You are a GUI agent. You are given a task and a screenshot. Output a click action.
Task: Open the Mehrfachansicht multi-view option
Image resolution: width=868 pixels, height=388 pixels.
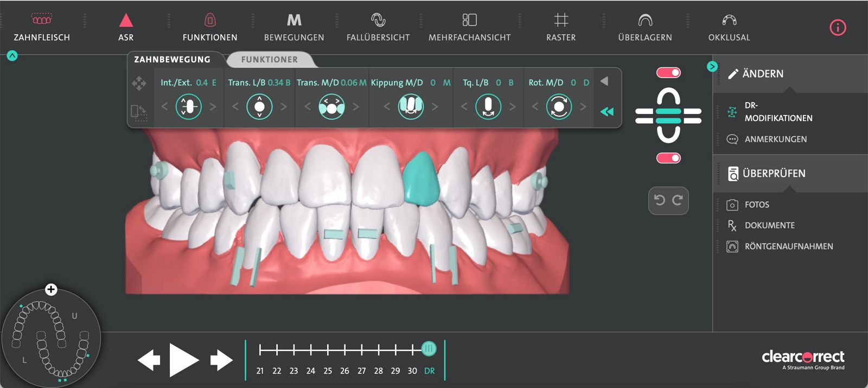point(469,21)
